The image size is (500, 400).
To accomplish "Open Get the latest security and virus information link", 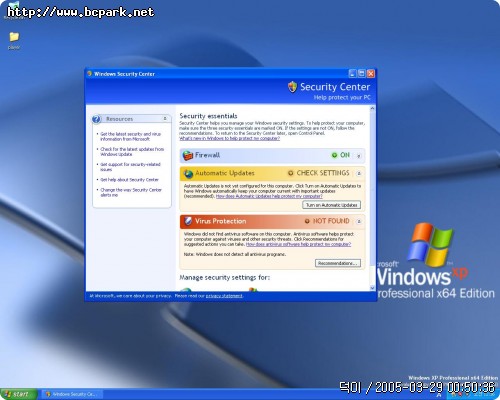I will tap(131, 136).
